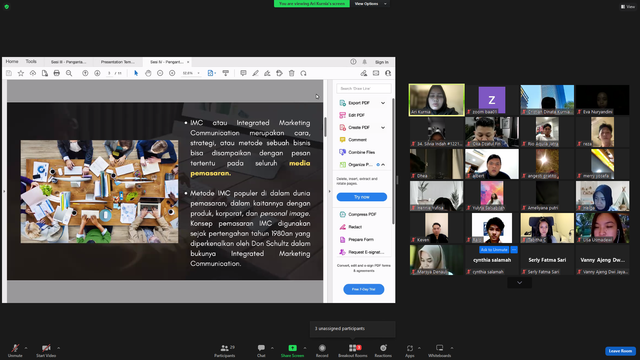Delete page with the trash icon
The image size is (640, 360).
(x=291, y=73)
